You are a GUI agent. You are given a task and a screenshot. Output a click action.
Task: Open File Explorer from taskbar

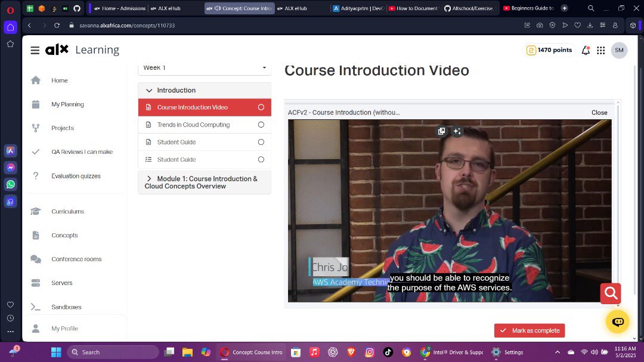tap(187, 352)
